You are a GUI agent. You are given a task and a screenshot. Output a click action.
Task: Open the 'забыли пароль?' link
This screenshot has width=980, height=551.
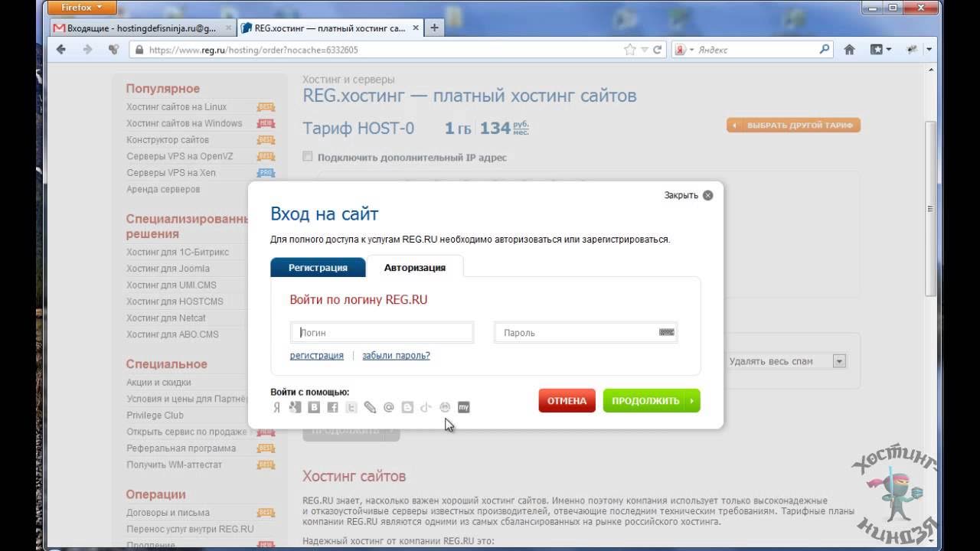396,356
